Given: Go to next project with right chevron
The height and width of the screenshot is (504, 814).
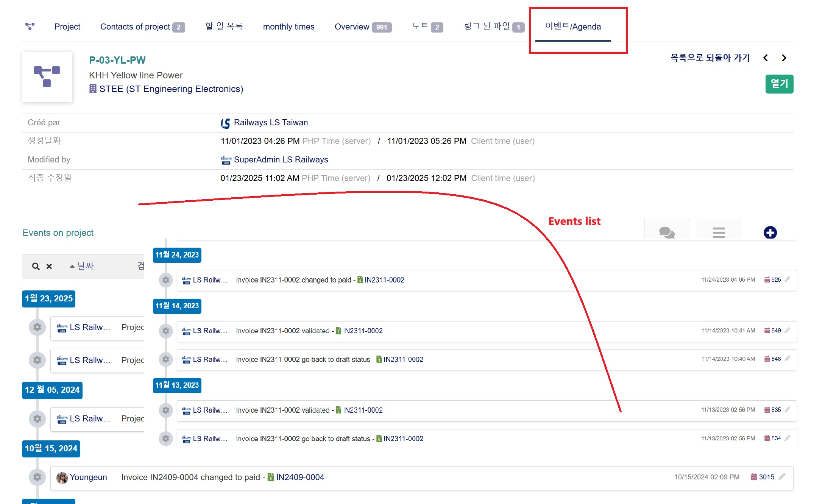Looking at the screenshot, I should tap(784, 58).
